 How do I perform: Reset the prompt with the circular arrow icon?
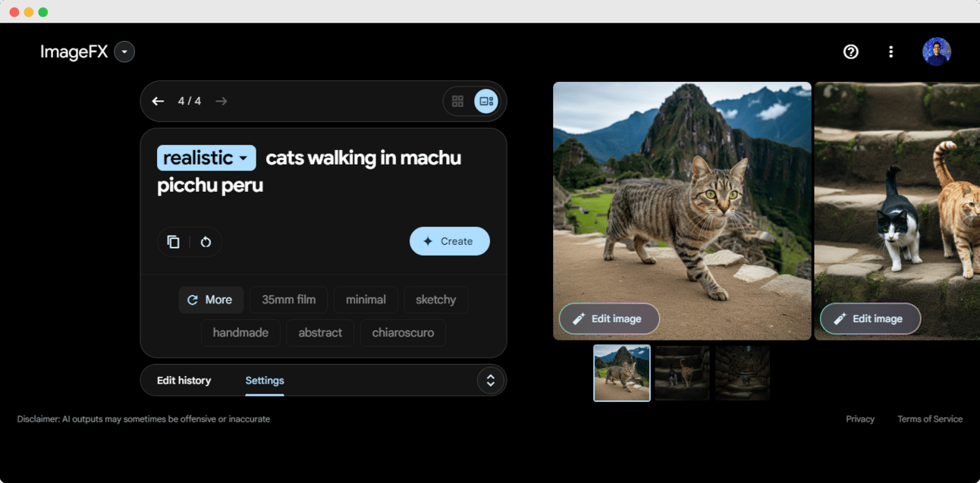point(206,242)
